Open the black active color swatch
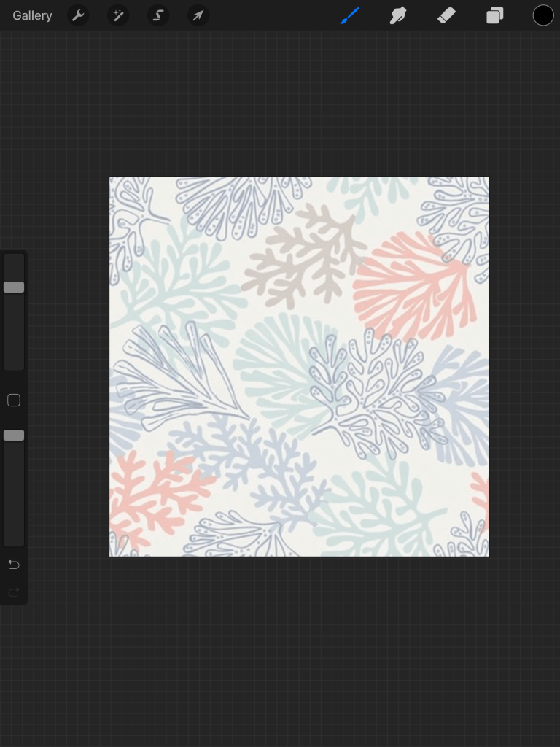This screenshot has height=747, width=560. pyautogui.click(x=542, y=15)
